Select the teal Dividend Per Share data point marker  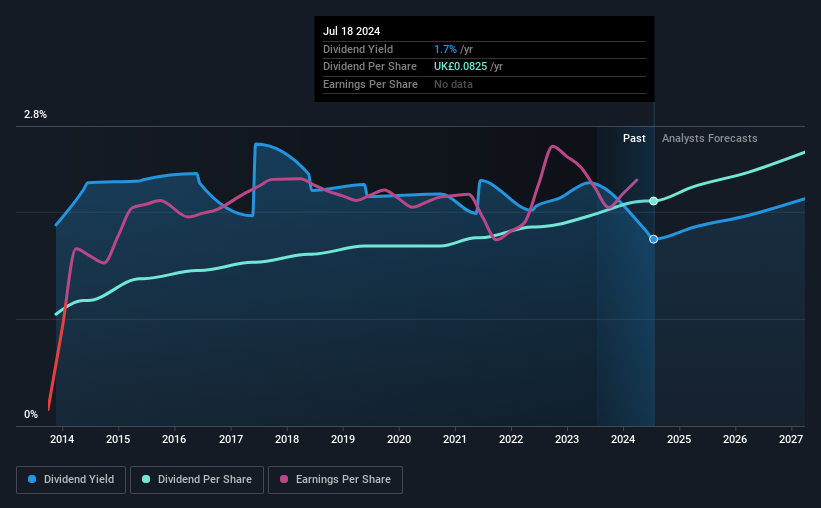coord(653,201)
